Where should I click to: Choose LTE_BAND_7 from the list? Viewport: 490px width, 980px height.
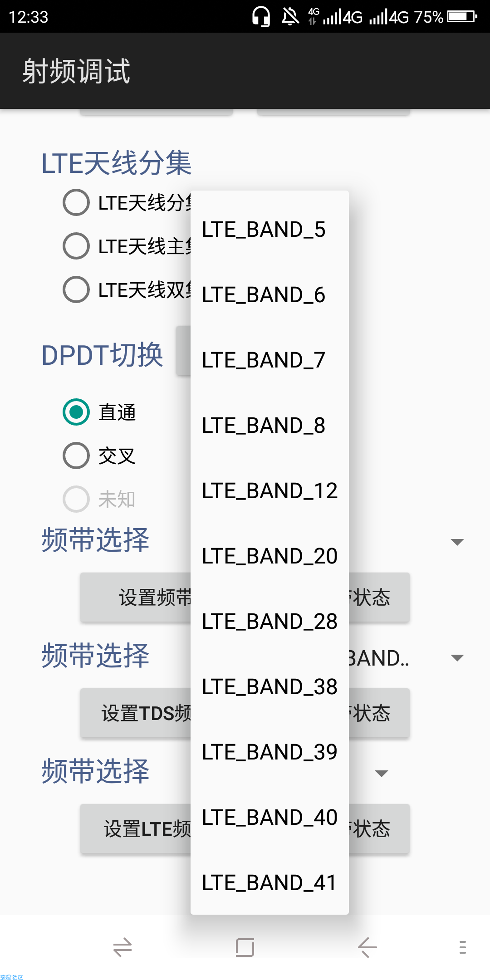[x=269, y=360]
